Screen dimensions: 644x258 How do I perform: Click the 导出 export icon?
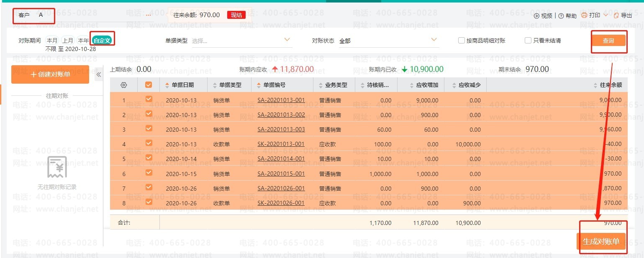[x=616, y=15]
